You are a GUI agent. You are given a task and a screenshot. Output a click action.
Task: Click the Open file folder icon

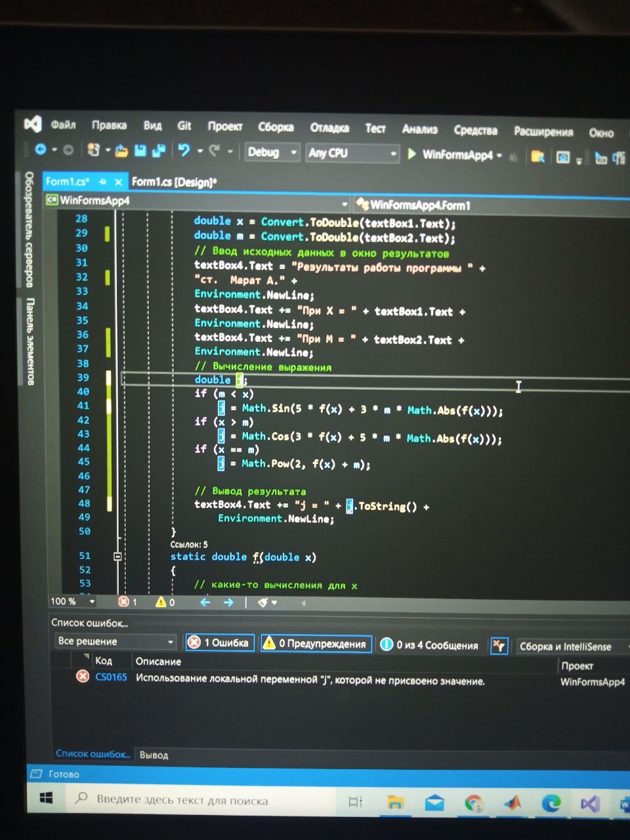tap(121, 151)
